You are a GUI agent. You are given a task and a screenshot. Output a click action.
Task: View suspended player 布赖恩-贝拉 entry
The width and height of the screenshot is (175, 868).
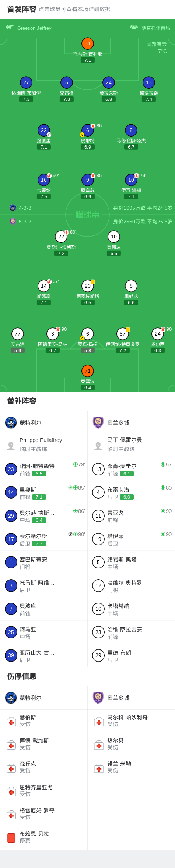coord(43,837)
